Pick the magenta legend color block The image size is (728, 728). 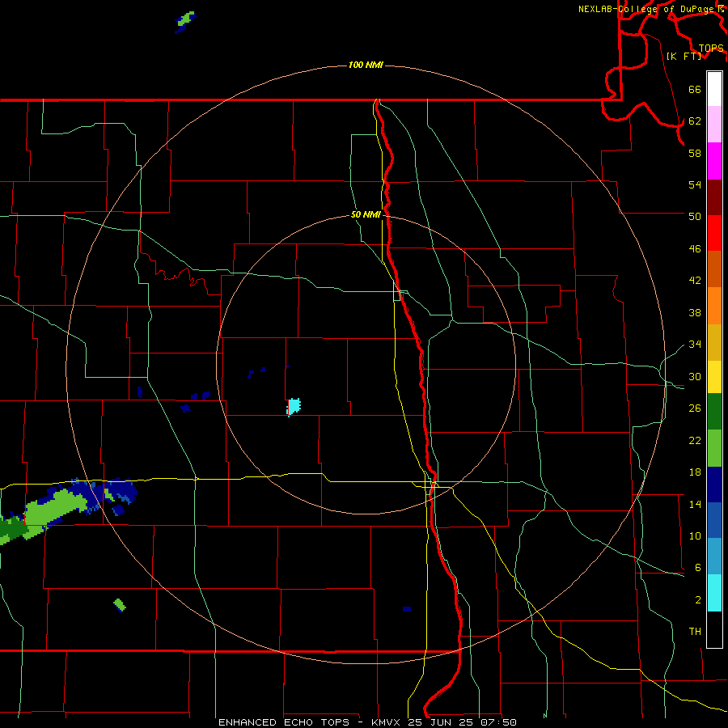714,161
